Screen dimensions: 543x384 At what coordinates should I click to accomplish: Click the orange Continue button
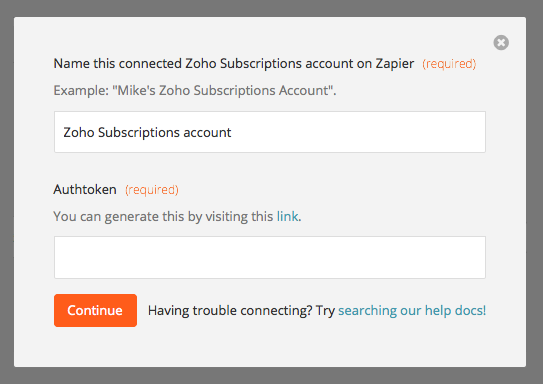(x=95, y=310)
